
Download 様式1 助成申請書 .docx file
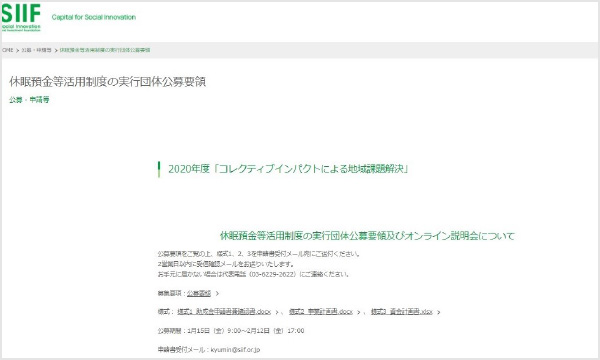coord(224,312)
